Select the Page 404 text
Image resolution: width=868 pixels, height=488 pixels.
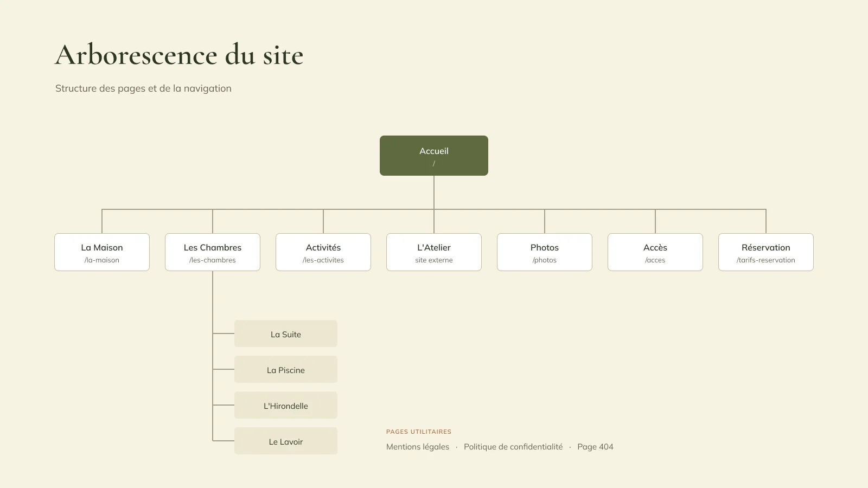pyautogui.click(x=595, y=447)
